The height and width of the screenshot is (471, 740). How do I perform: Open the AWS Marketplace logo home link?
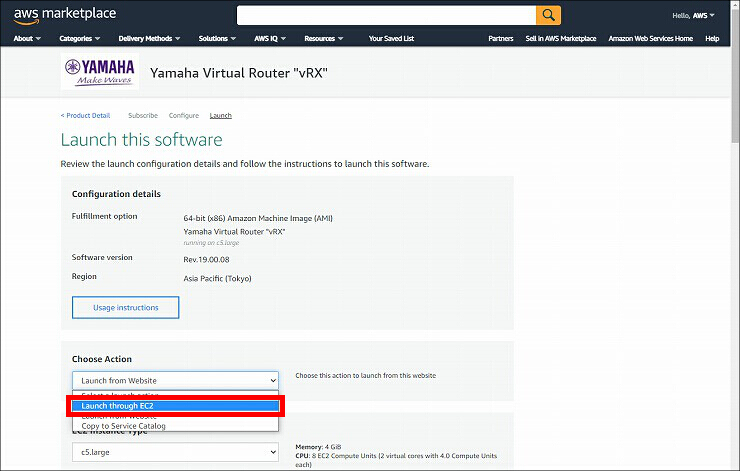[x=65, y=16]
